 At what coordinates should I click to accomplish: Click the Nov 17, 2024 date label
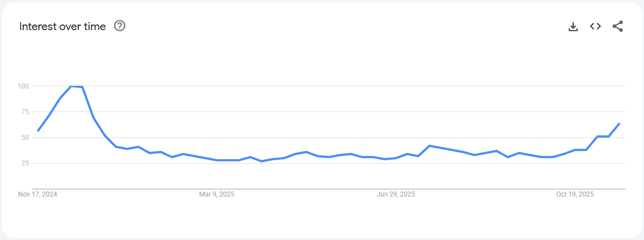tap(38, 194)
